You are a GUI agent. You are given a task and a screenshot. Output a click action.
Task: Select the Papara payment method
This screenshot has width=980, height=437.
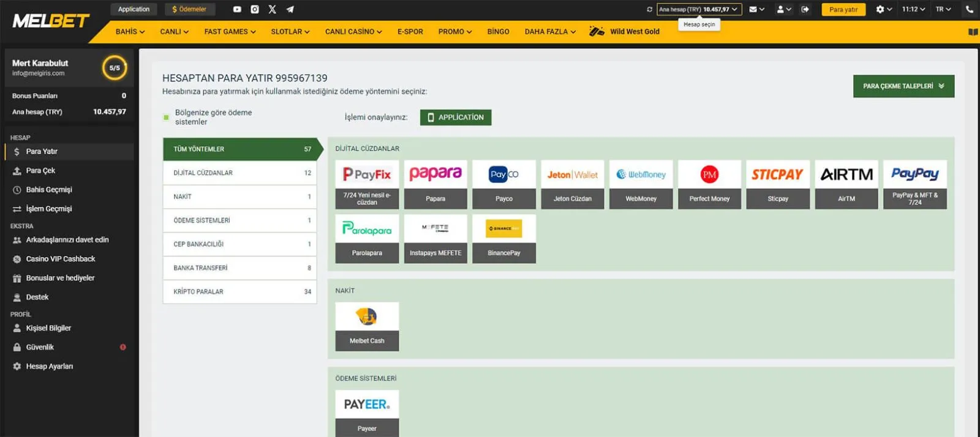[435, 184]
